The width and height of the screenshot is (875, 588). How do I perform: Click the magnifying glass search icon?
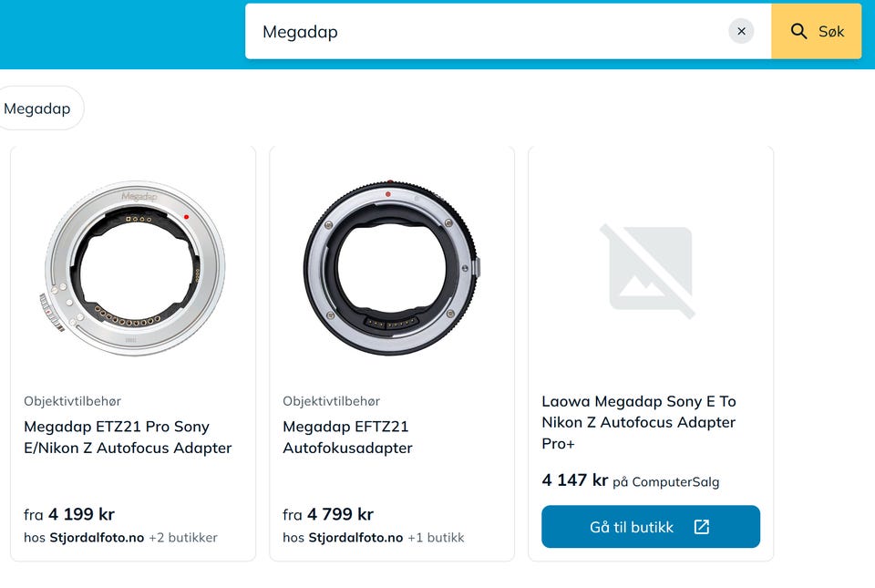pyautogui.click(x=799, y=31)
